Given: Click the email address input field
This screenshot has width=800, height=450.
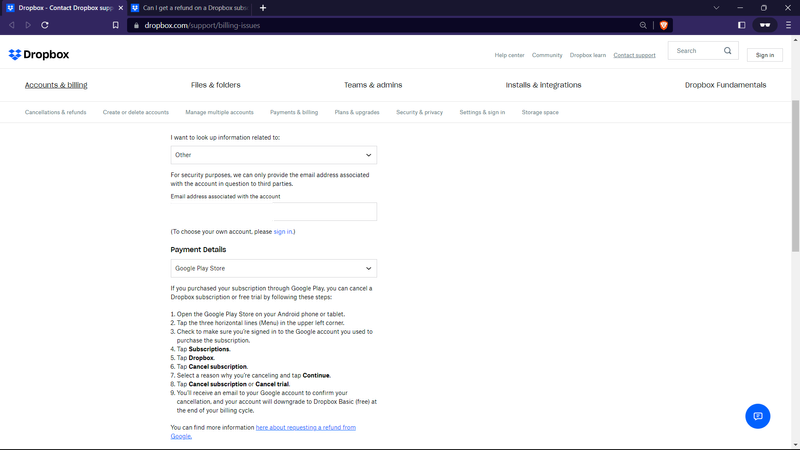Looking at the screenshot, I should click(x=323, y=212).
